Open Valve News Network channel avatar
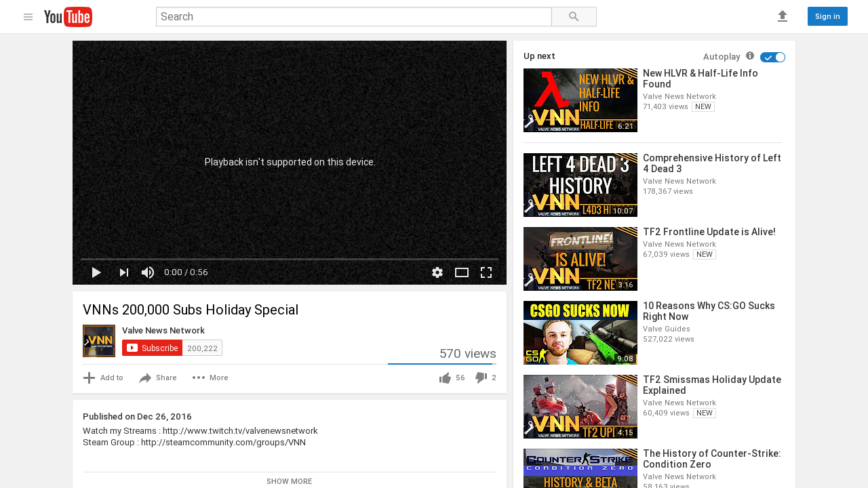Image resolution: width=868 pixels, height=488 pixels. coord(99,341)
